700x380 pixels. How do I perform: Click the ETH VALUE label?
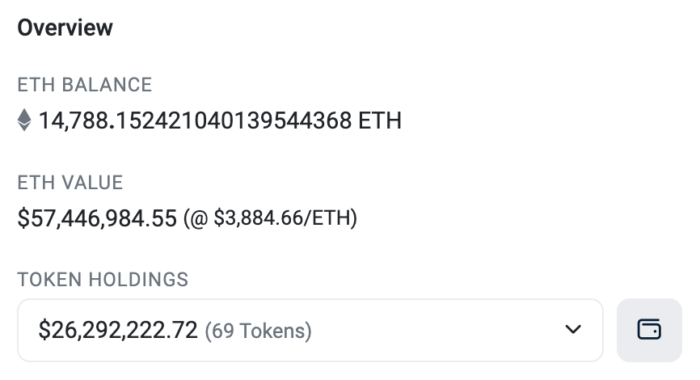point(70,183)
